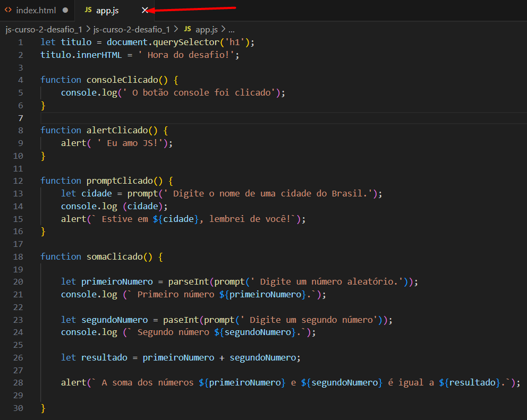Image resolution: width=527 pixels, height=420 pixels.
Task: Click 'parseInt' on line 20
Action: pos(189,282)
